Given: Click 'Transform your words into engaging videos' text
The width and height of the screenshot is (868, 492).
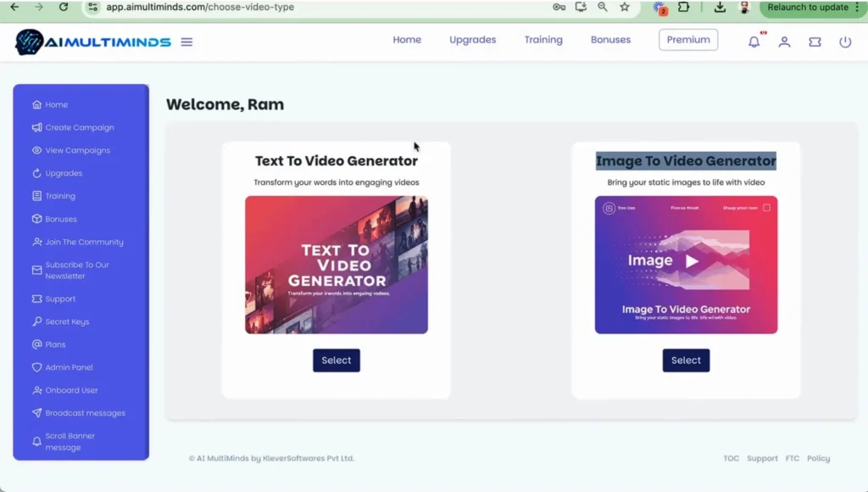Looking at the screenshot, I should click(x=337, y=182).
